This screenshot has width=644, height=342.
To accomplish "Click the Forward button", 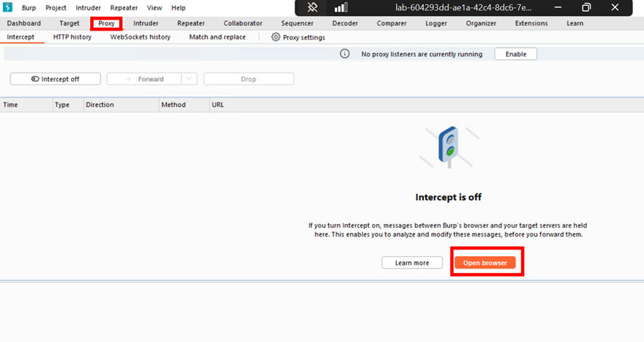I will [144, 79].
